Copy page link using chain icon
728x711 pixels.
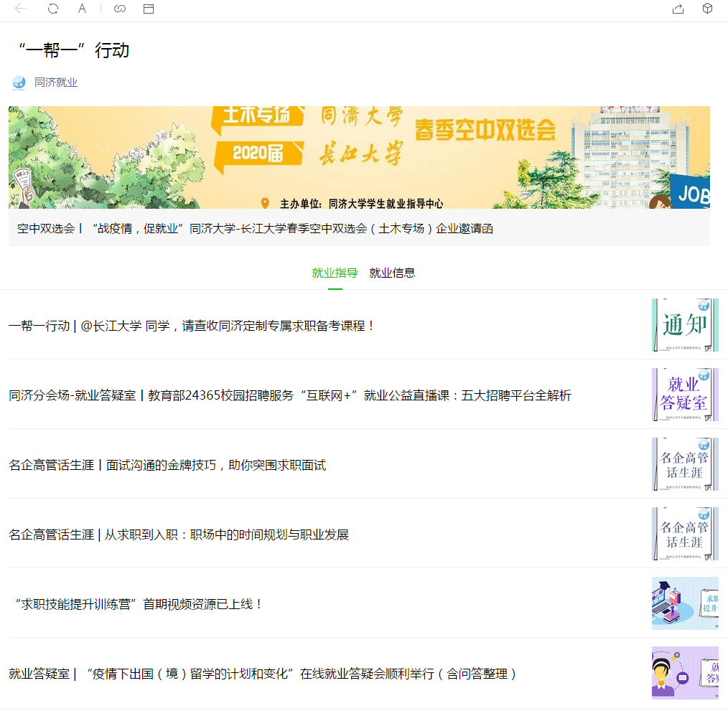click(x=120, y=9)
